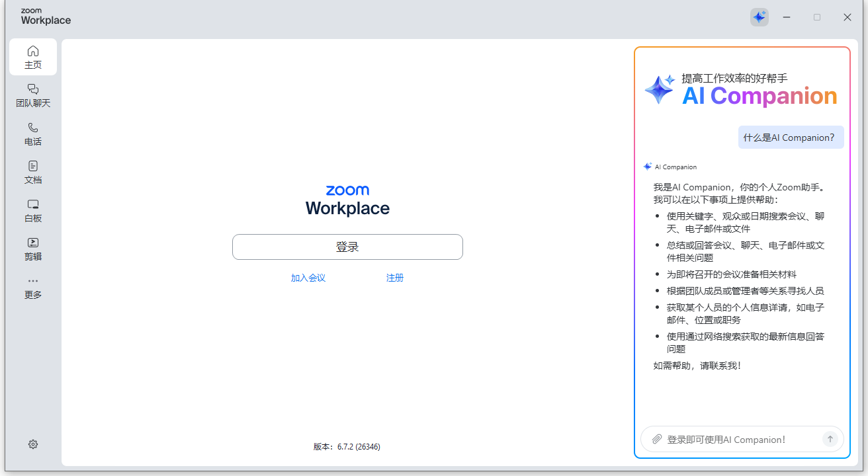Click the AI Companion sparkle icon in the title bar
Image resolution: width=868 pixels, height=476 pixels.
[759, 17]
